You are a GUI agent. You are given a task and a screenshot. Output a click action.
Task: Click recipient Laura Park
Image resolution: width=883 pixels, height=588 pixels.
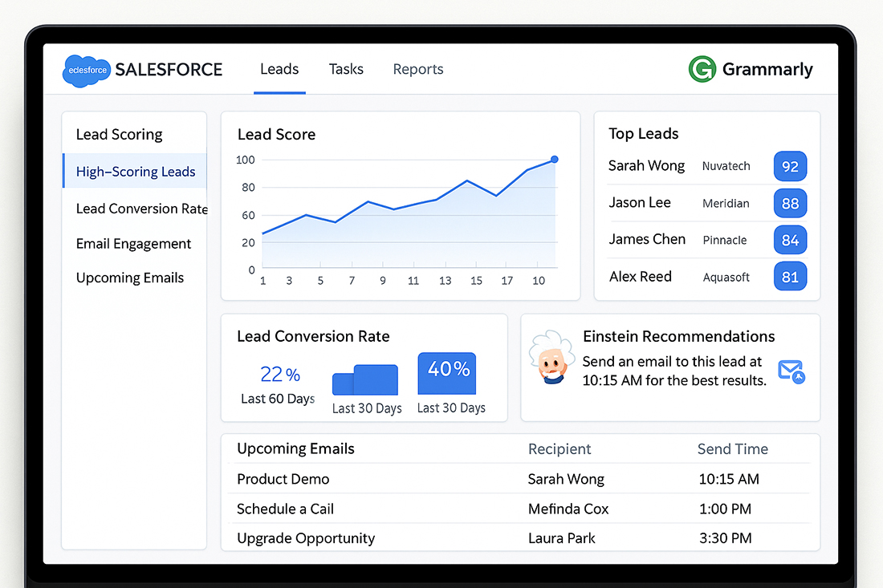click(561, 538)
